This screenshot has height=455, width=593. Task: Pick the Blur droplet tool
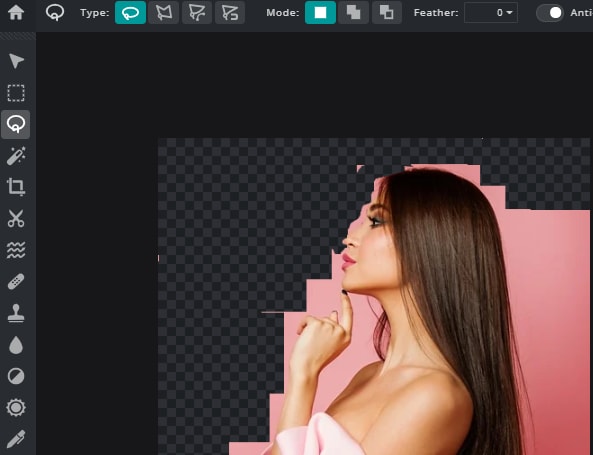[x=16, y=345]
